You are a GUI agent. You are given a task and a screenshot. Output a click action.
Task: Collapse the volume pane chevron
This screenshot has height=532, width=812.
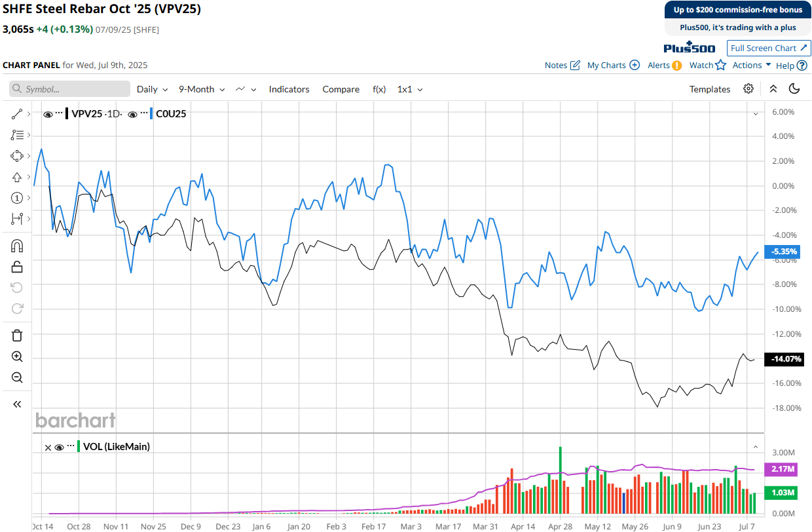(756, 447)
